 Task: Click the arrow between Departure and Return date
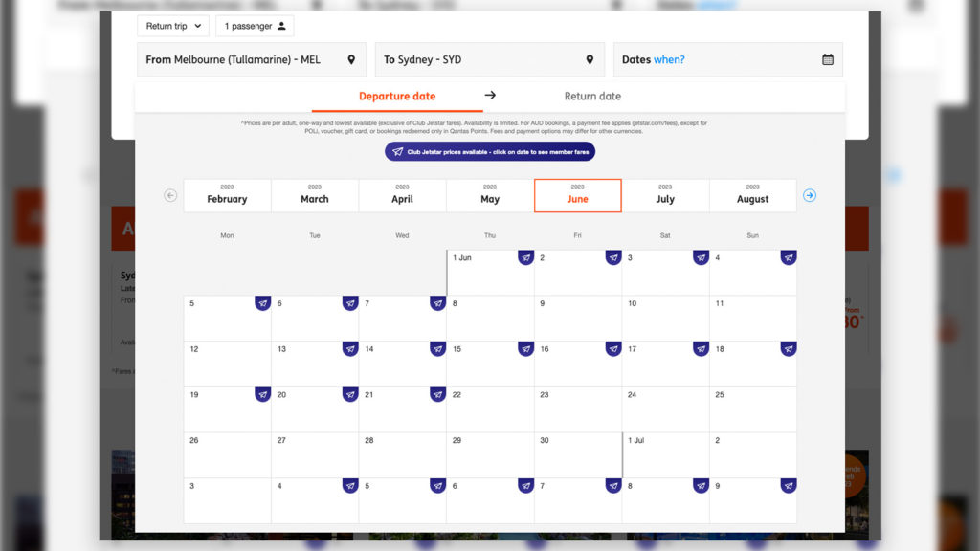[490, 96]
